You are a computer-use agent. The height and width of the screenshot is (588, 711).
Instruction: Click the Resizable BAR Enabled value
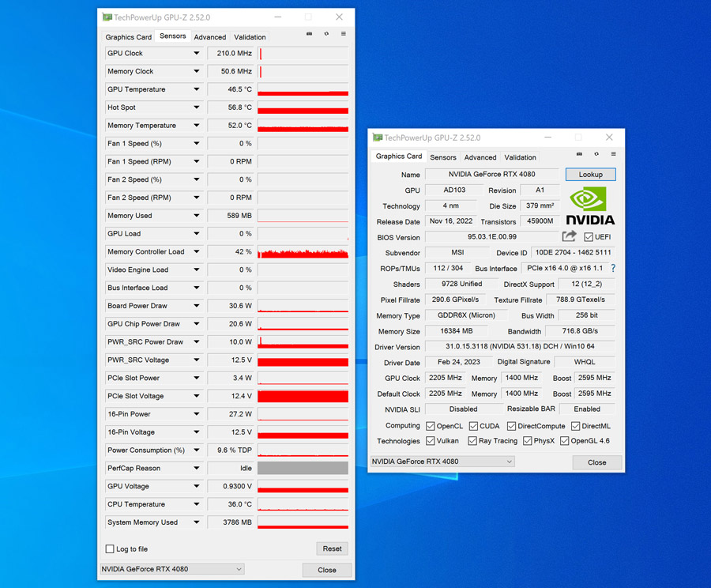pyautogui.click(x=587, y=409)
